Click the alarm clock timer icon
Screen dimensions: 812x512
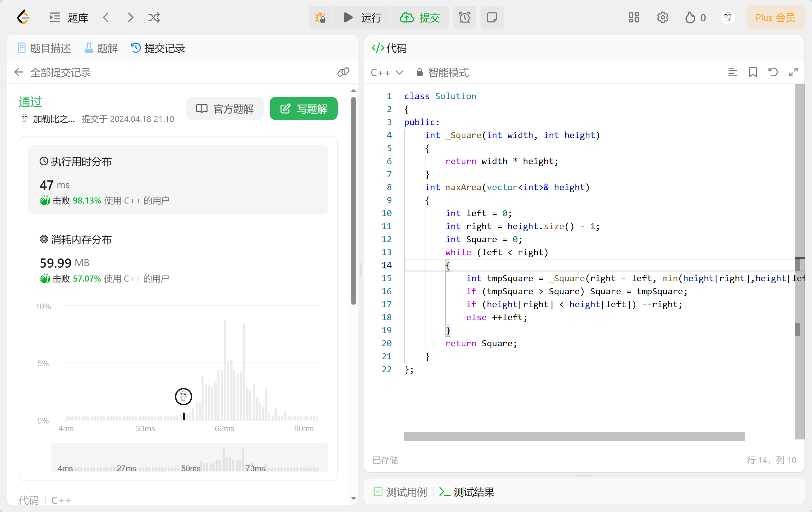coord(464,18)
